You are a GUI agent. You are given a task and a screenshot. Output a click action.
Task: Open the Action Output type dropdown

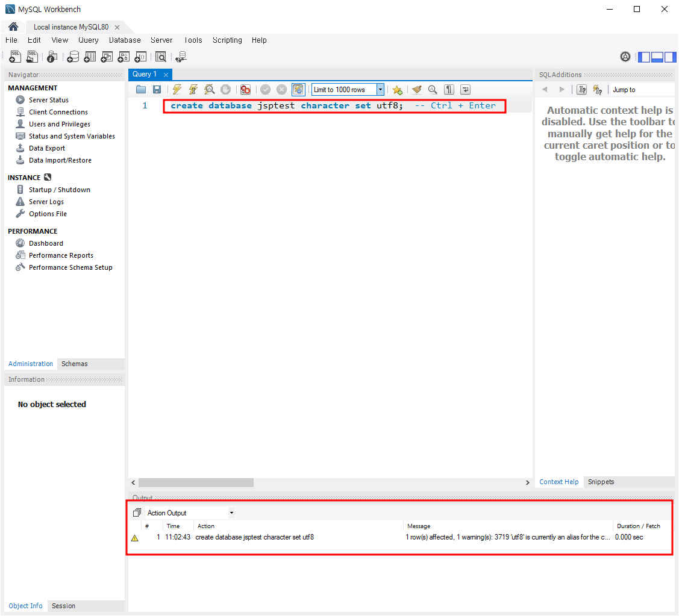232,513
